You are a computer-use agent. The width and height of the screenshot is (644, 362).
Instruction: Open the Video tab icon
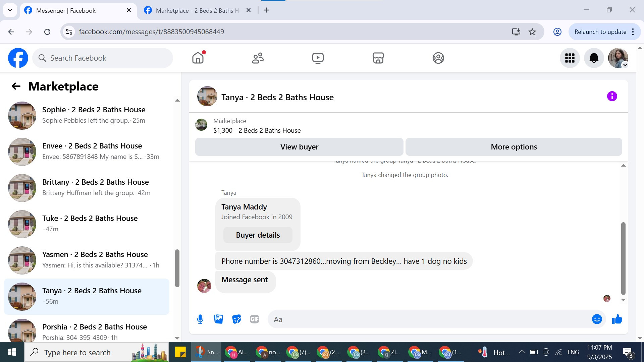pos(318,58)
